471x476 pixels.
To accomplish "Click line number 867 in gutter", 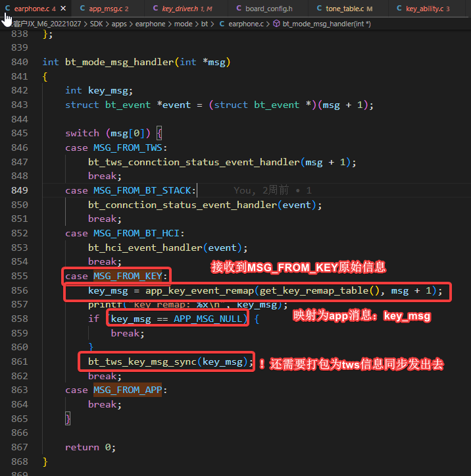I will pos(20,447).
